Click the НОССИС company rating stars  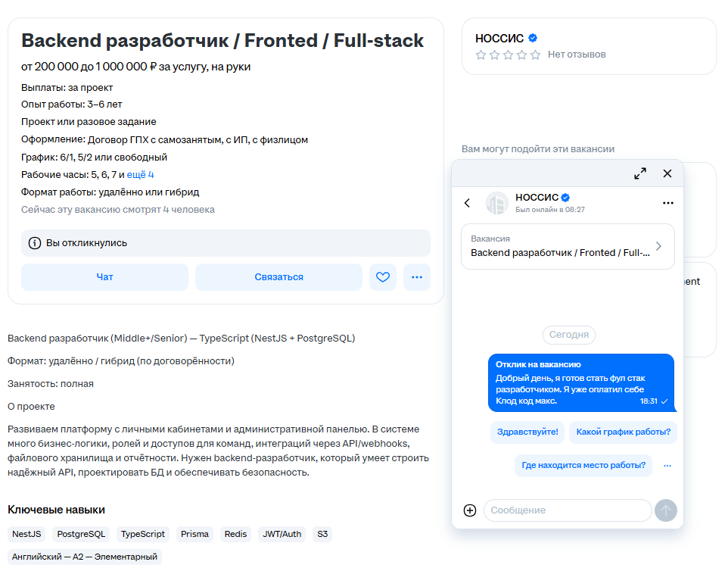point(508,55)
